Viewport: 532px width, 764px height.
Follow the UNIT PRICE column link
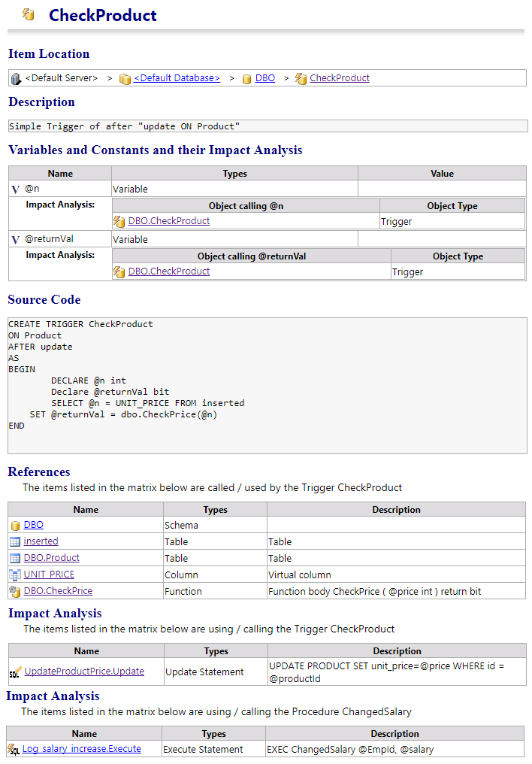click(x=48, y=575)
